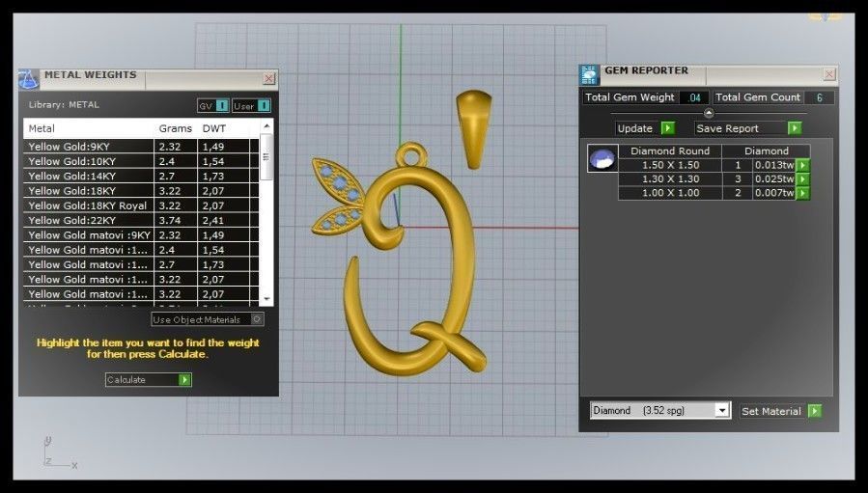868x493 pixels.
Task: Select the Yellow Gold:18KY Royal row
Action: 141,205
